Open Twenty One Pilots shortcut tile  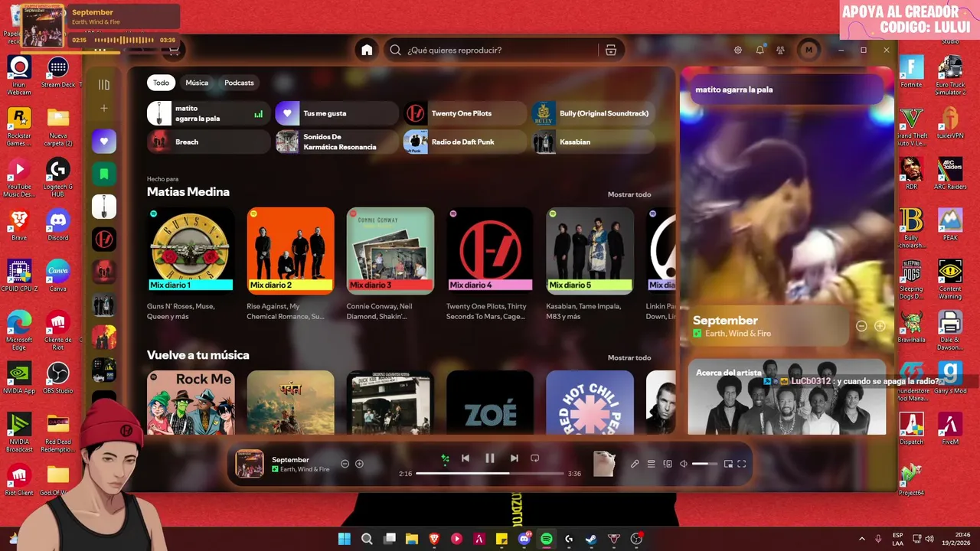(465, 113)
